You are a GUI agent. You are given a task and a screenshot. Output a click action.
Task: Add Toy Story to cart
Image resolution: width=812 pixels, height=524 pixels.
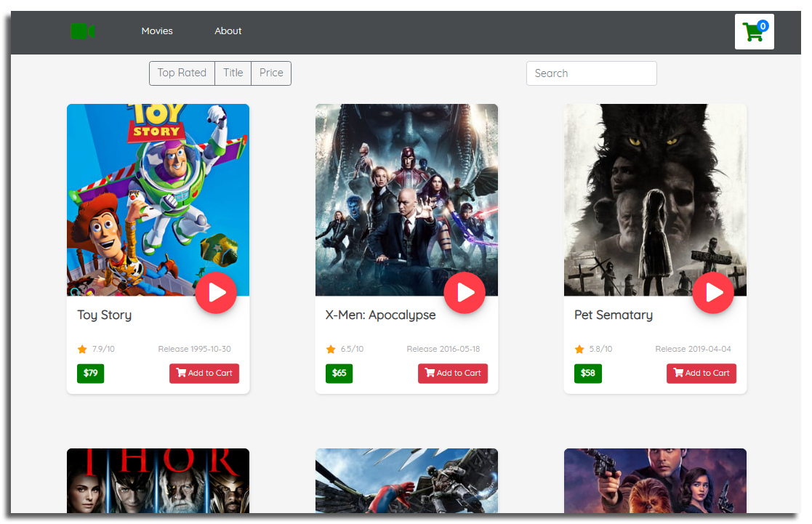tap(204, 374)
